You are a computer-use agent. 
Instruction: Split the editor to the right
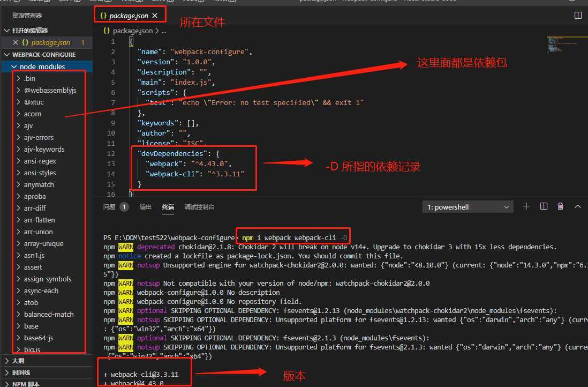pyautogui.click(x=578, y=16)
